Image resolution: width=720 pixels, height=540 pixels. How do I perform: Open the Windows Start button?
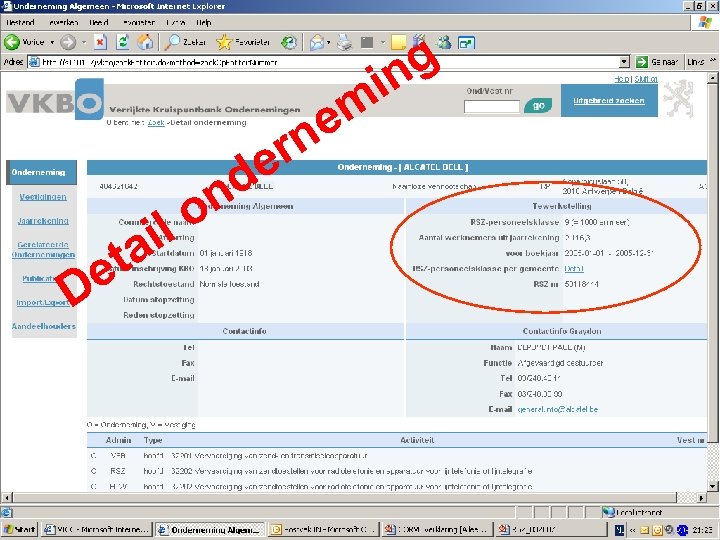pos(19,529)
